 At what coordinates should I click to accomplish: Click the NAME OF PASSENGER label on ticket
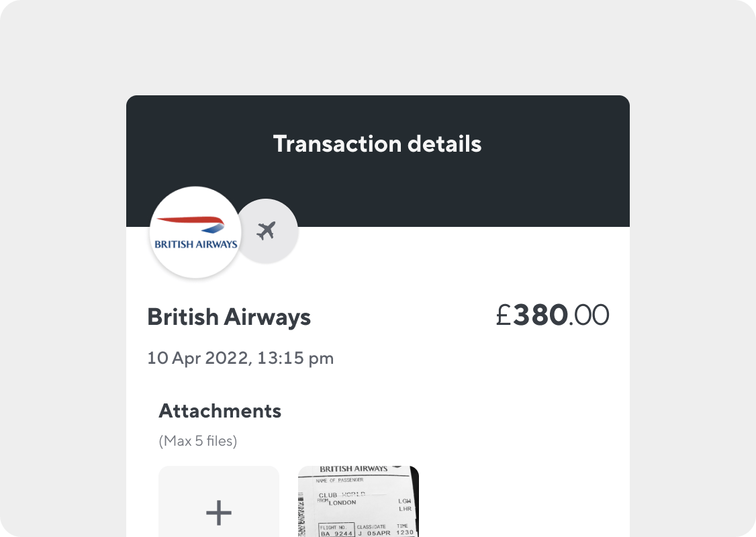[340, 481]
